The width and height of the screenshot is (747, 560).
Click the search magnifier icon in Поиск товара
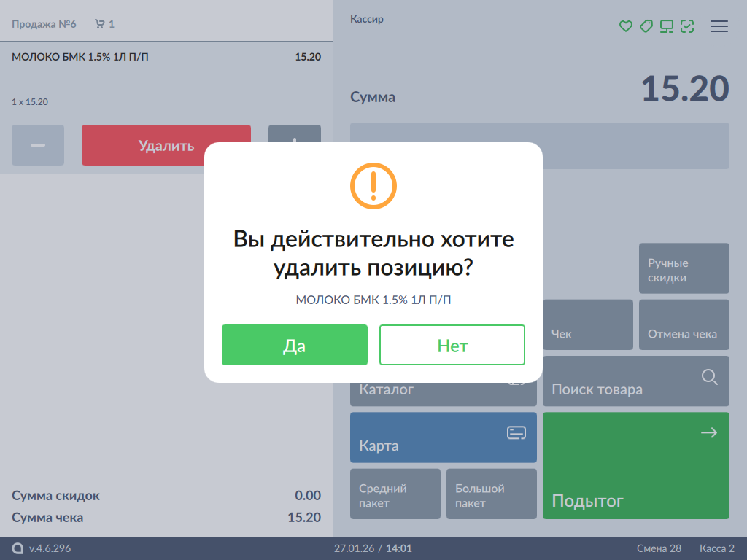(x=709, y=377)
